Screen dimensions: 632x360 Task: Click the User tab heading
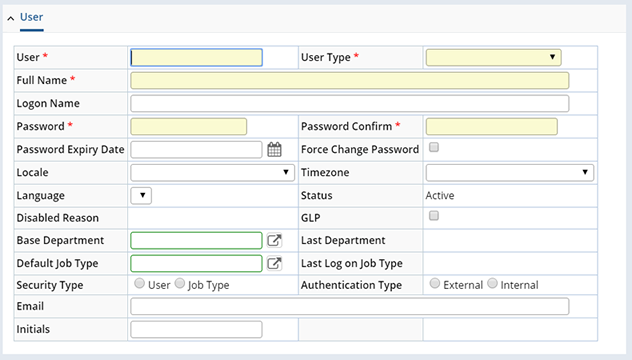point(31,17)
